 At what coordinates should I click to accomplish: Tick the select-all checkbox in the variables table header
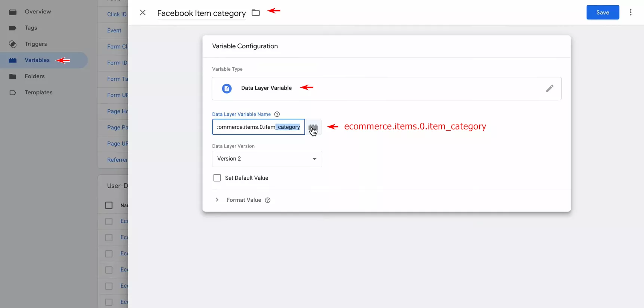click(109, 205)
